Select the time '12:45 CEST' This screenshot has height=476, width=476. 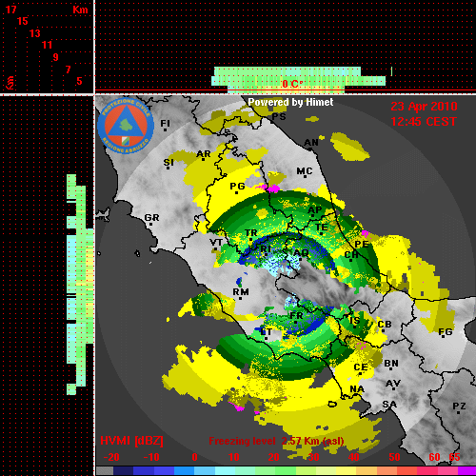(x=424, y=122)
